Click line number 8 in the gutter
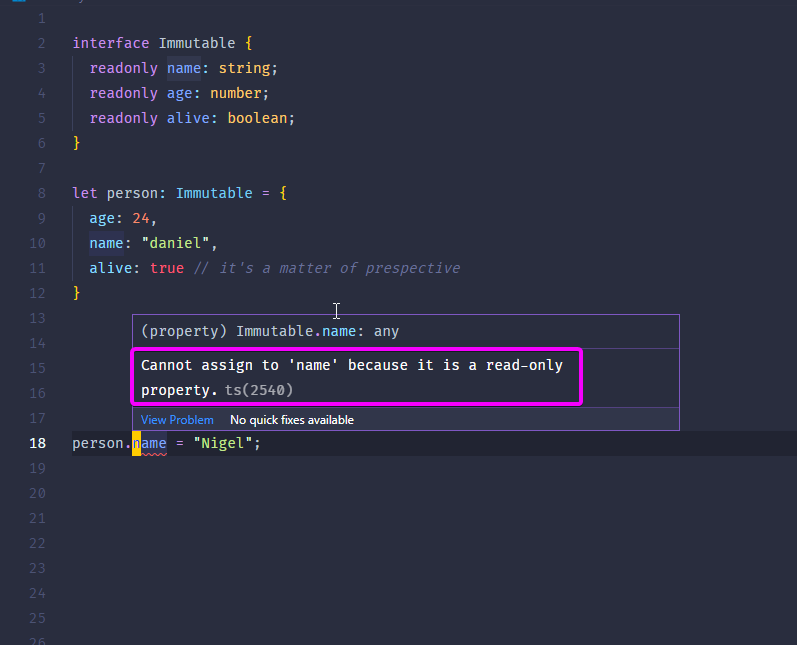The width and height of the screenshot is (797, 645). click(41, 193)
